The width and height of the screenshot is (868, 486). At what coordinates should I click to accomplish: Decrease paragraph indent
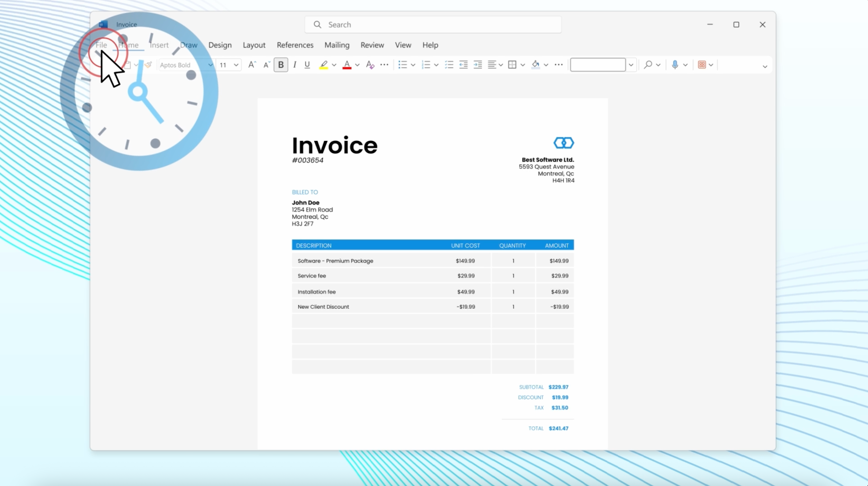464,65
